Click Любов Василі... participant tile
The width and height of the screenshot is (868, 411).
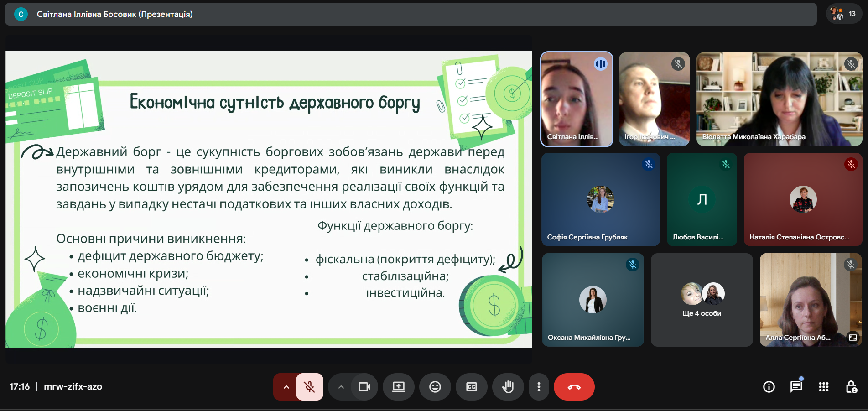[x=702, y=199]
